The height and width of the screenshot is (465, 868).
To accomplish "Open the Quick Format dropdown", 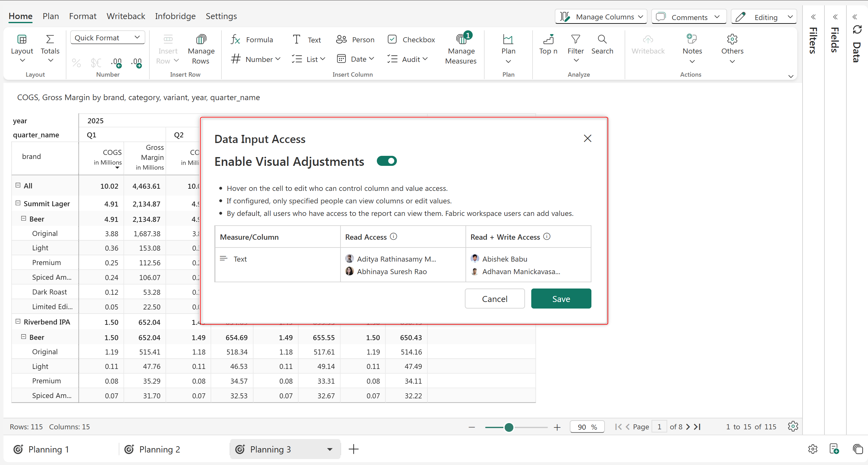I will click(x=107, y=38).
